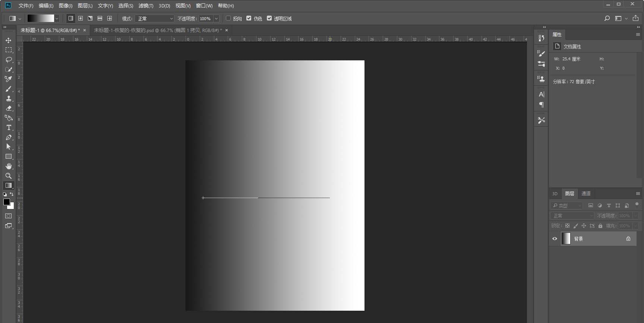
Task: Open the 不透明度 opacity dropdown arrow
Action: (x=216, y=19)
